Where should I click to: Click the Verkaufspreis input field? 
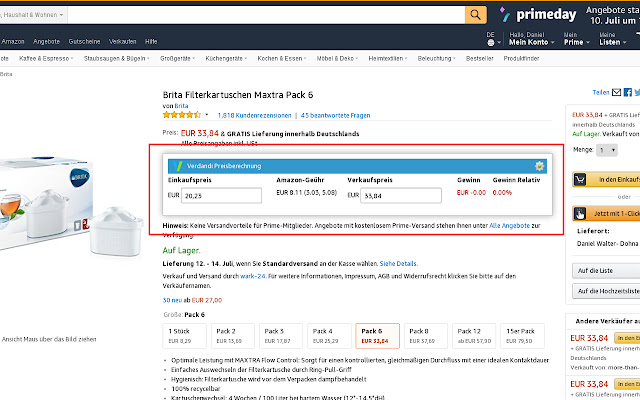click(x=401, y=196)
